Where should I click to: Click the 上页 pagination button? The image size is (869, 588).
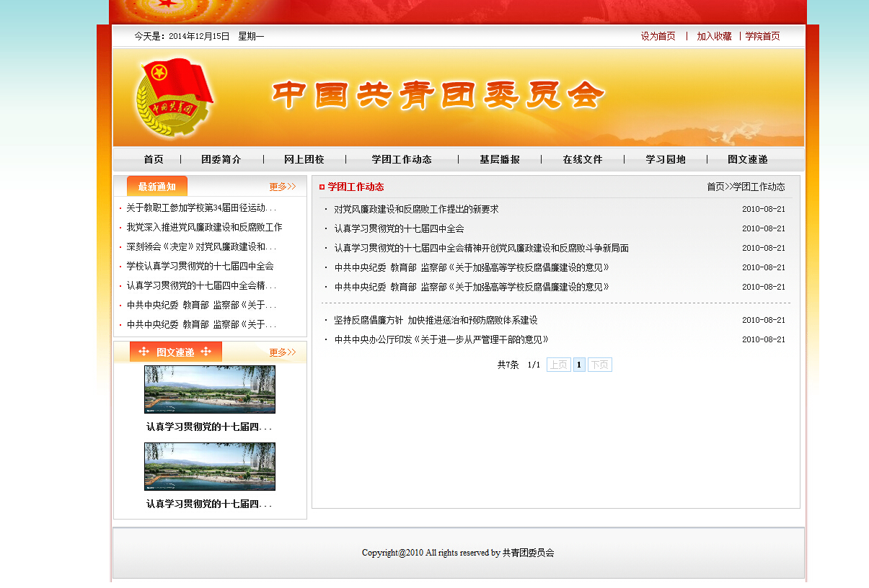[559, 365]
